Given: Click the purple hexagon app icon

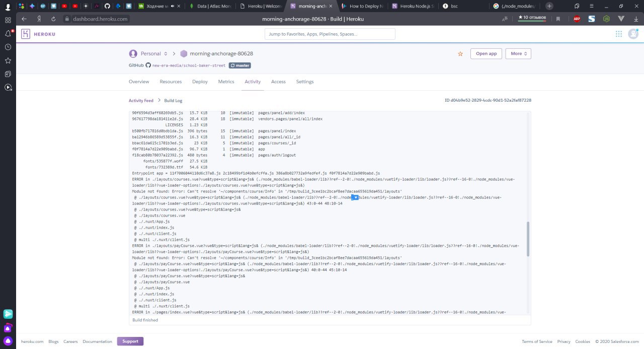Looking at the screenshot, I should (184, 53).
